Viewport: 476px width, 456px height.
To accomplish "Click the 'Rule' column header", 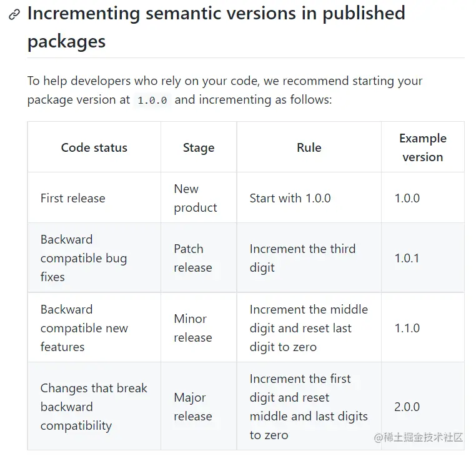I will click(x=309, y=147).
